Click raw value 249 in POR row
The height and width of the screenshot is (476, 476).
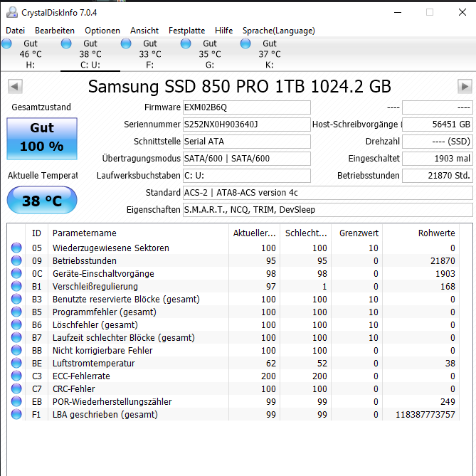click(448, 401)
